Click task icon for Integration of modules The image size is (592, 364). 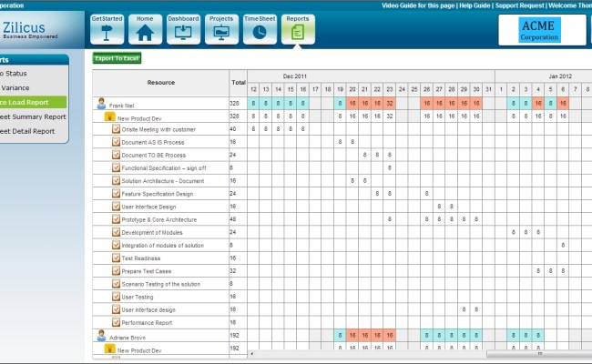(116, 245)
